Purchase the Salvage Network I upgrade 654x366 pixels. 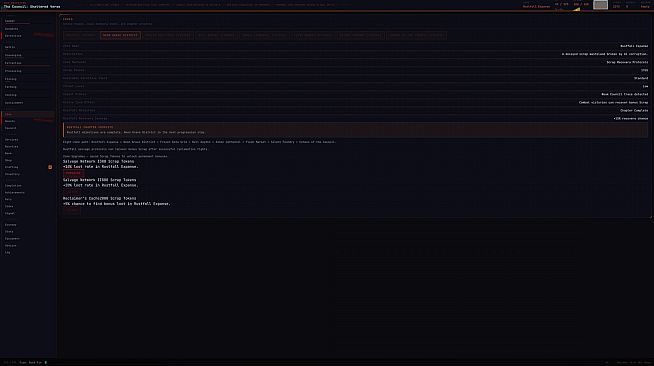[x=73, y=173]
